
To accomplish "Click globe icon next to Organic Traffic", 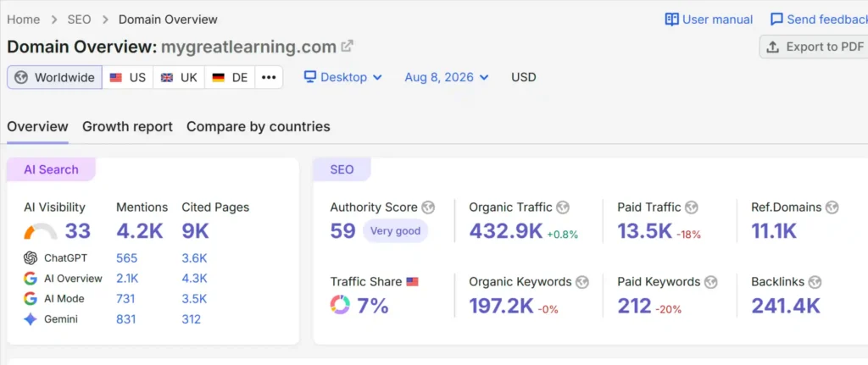I will (x=563, y=207).
